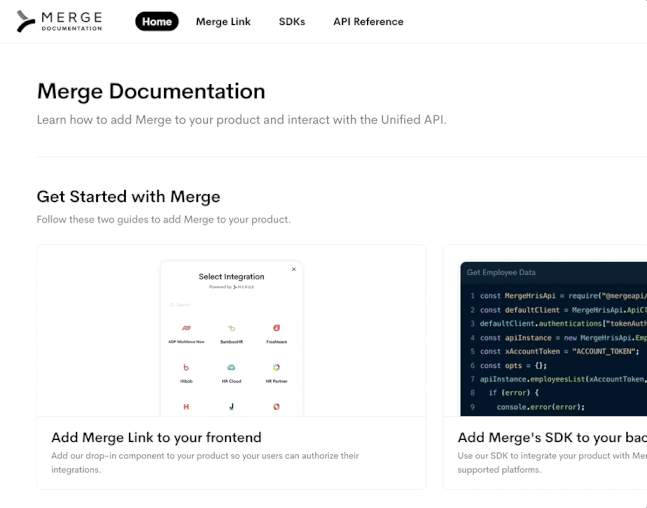Select the Home tab
This screenshot has height=508, width=647.
coord(157,21)
